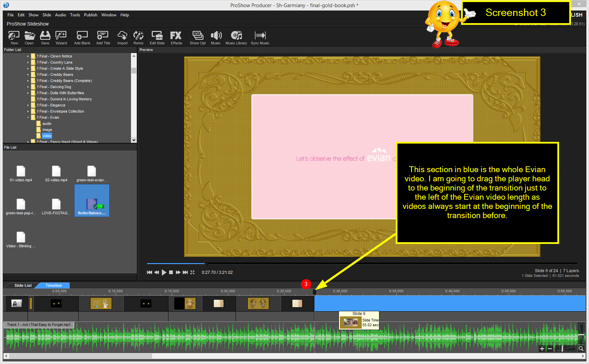The width and height of the screenshot is (589, 364).
Task: Click the playhead marker on timeline ruler
Action: 314,292
